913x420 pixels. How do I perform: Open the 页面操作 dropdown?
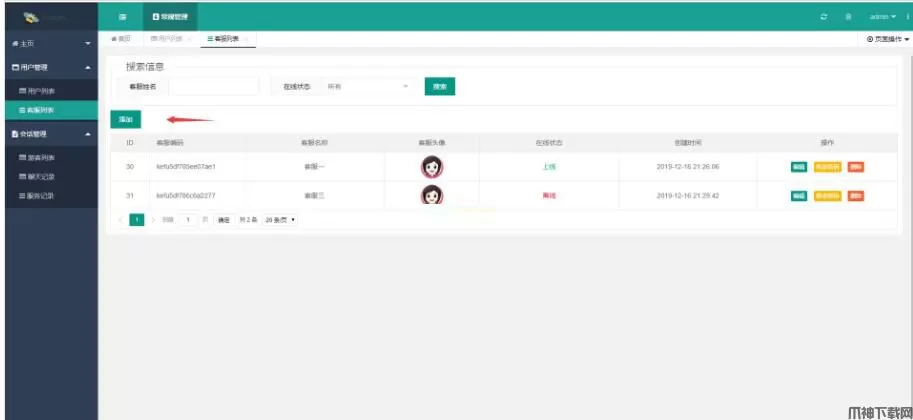click(887, 39)
